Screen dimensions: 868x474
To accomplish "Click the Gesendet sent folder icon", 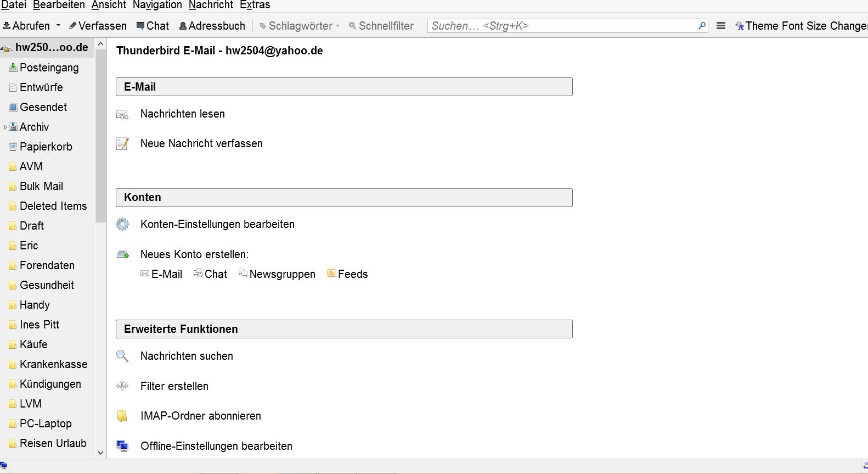I will click(13, 107).
